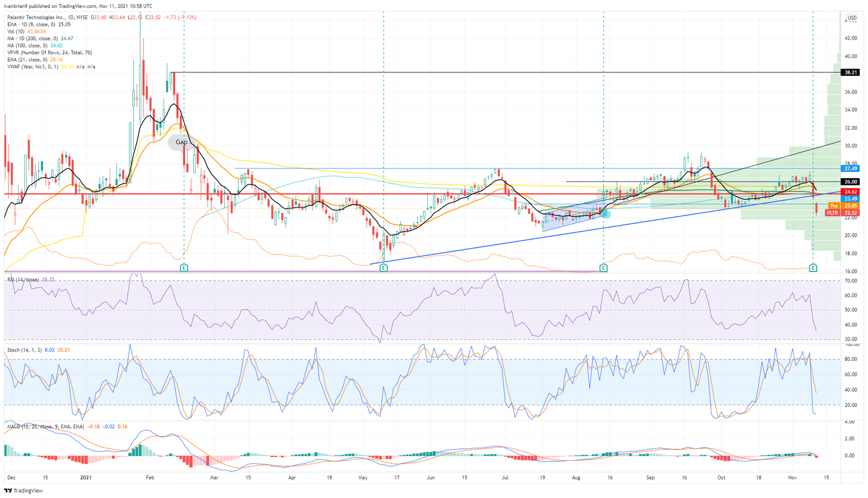This screenshot has width=868, height=498.
Task: Select the 35.21 Stoch value
Action: point(63,350)
